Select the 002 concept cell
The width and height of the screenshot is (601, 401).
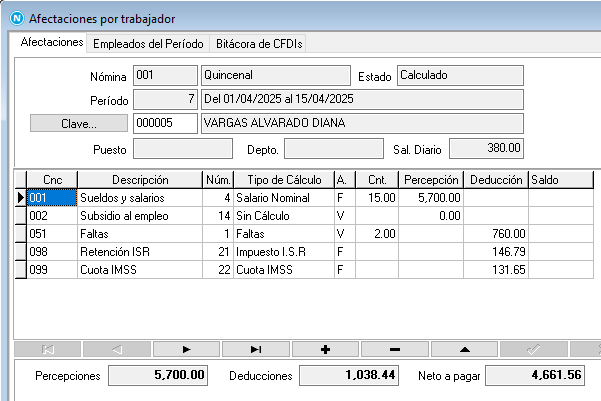(52, 216)
